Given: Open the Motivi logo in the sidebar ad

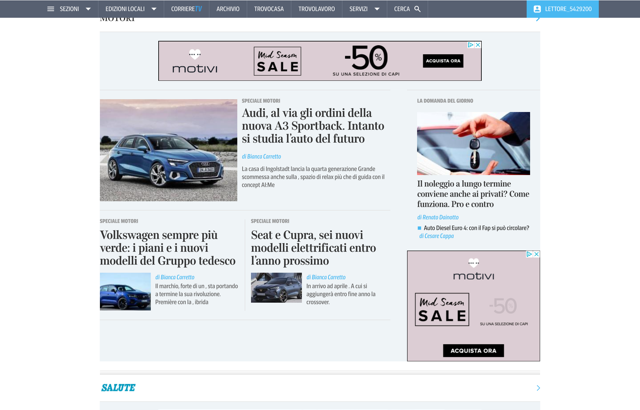Looking at the screenshot, I should [x=473, y=270].
